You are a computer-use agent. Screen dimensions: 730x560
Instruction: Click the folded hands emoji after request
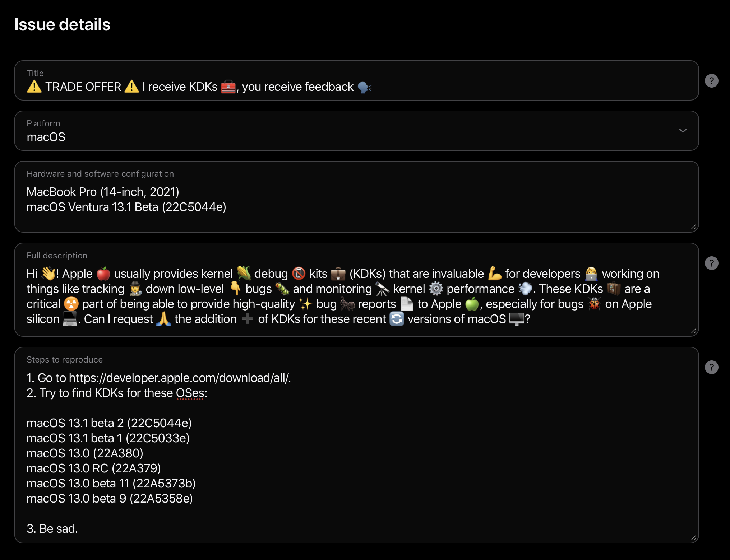(163, 319)
